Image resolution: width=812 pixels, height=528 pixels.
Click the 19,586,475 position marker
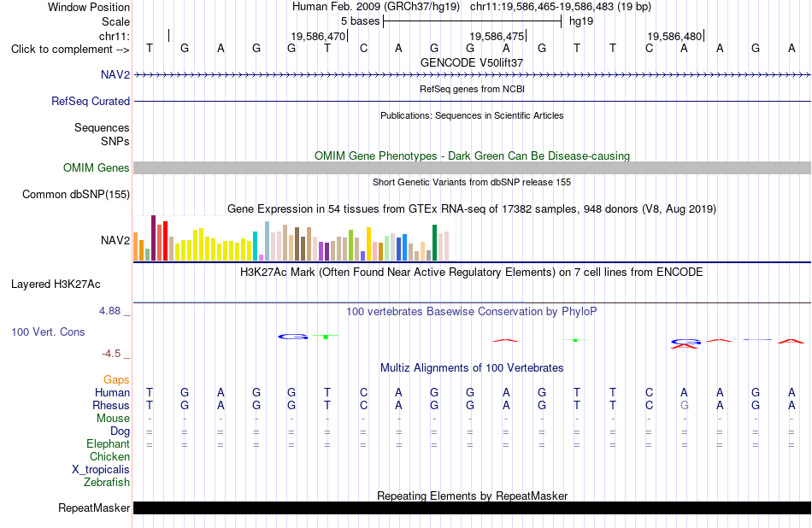497,36
